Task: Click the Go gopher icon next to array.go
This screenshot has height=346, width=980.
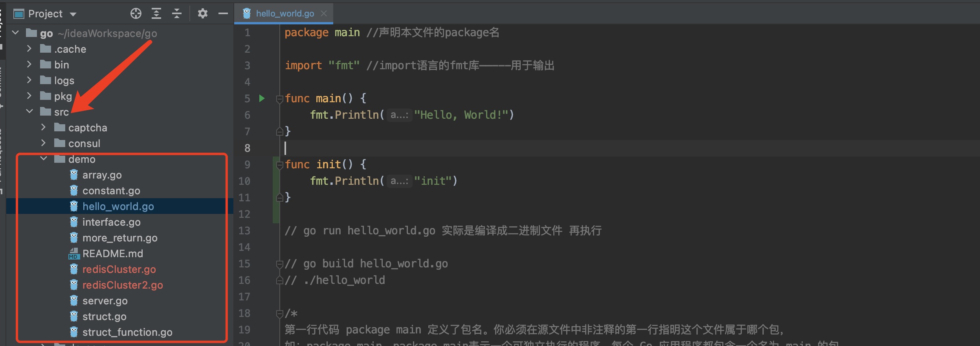Action: [x=74, y=175]
